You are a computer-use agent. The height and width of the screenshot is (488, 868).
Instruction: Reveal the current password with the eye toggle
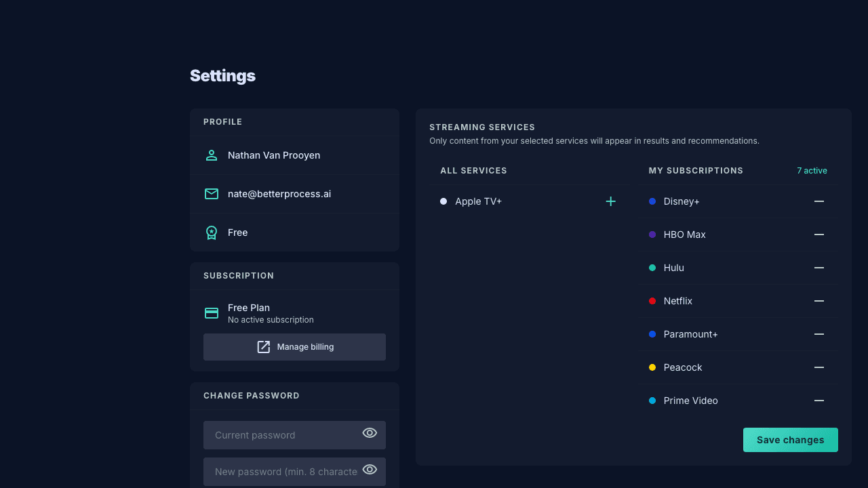[370, 432]
